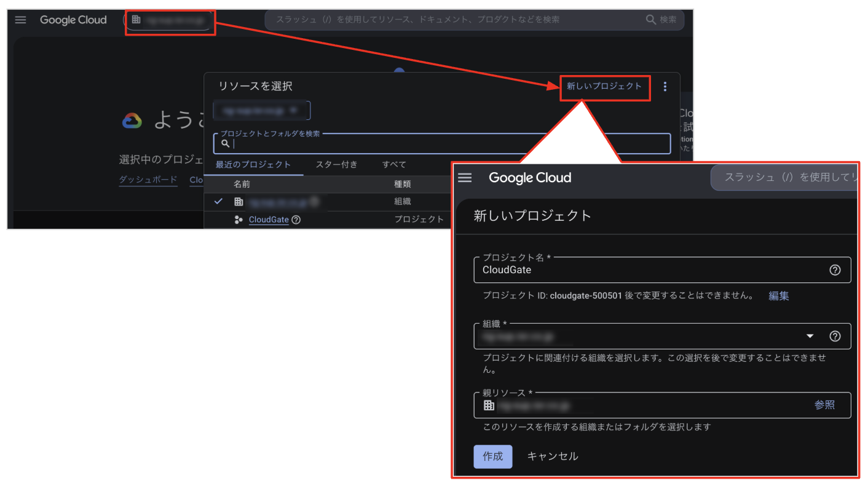Click the プロジェクト名 field containing CloudGate
The image size is (868, 486).
(662, 270)
